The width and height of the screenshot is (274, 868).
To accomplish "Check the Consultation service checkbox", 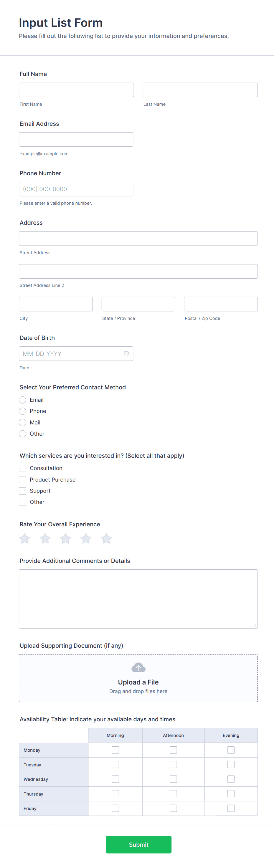I will tap(23, 468).
